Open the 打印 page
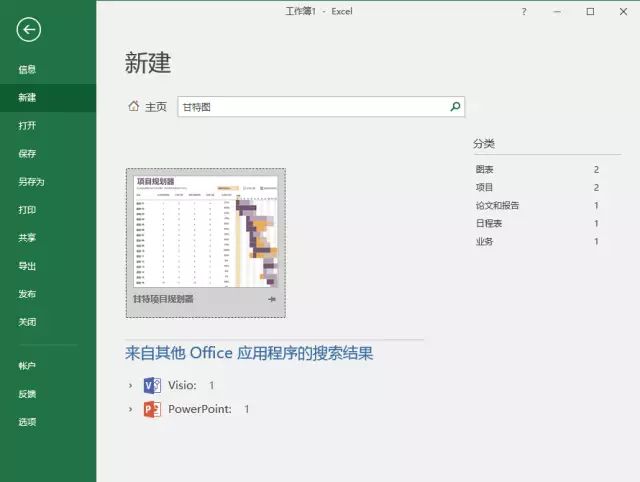 pos(48,210)
